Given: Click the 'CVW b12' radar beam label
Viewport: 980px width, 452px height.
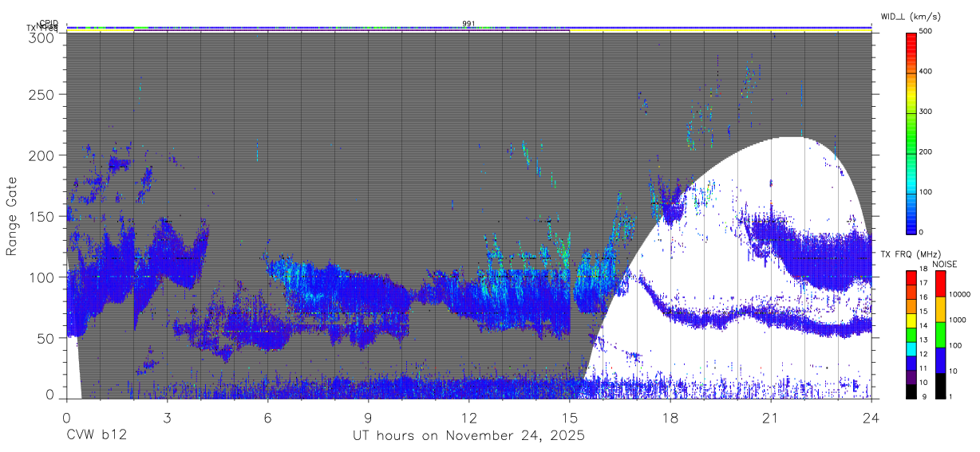Looking at the screenshot, I should [97, 436].
